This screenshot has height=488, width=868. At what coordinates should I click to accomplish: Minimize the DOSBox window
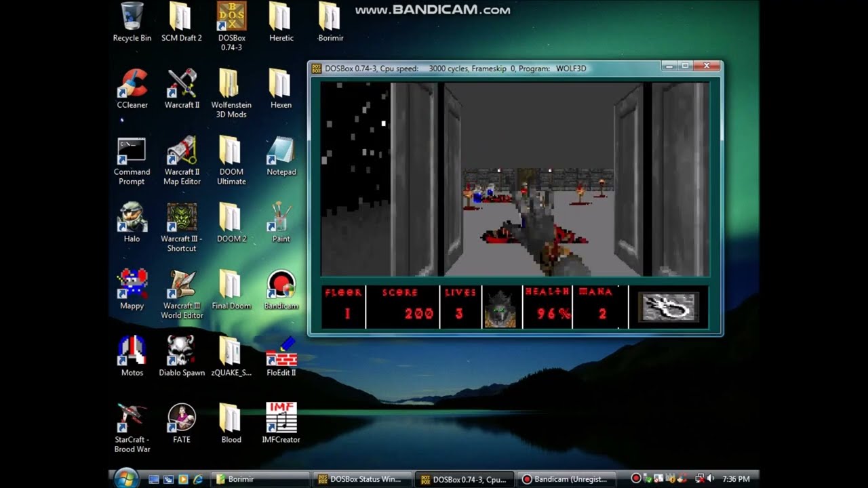click(x=669, y=66)
